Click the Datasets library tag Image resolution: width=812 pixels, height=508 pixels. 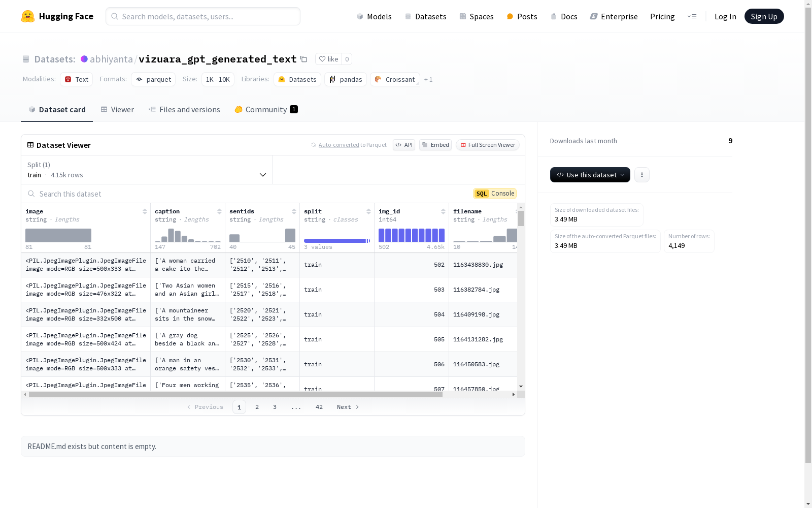click(297, 79)
